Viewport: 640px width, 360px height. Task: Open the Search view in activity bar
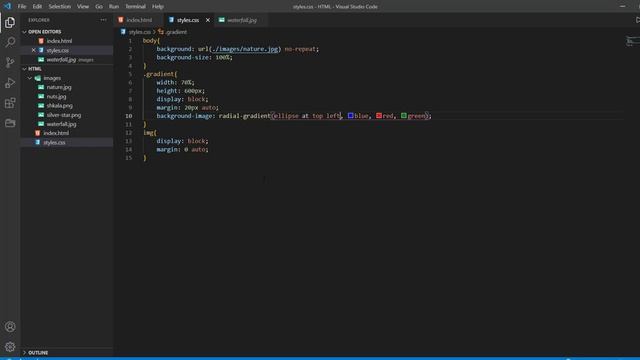pos(10,42)
